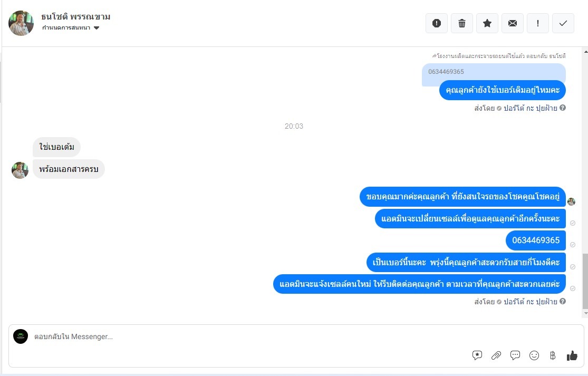Delete conversation using trash can icon
588x376 pixels.
(x=462, y=23)
